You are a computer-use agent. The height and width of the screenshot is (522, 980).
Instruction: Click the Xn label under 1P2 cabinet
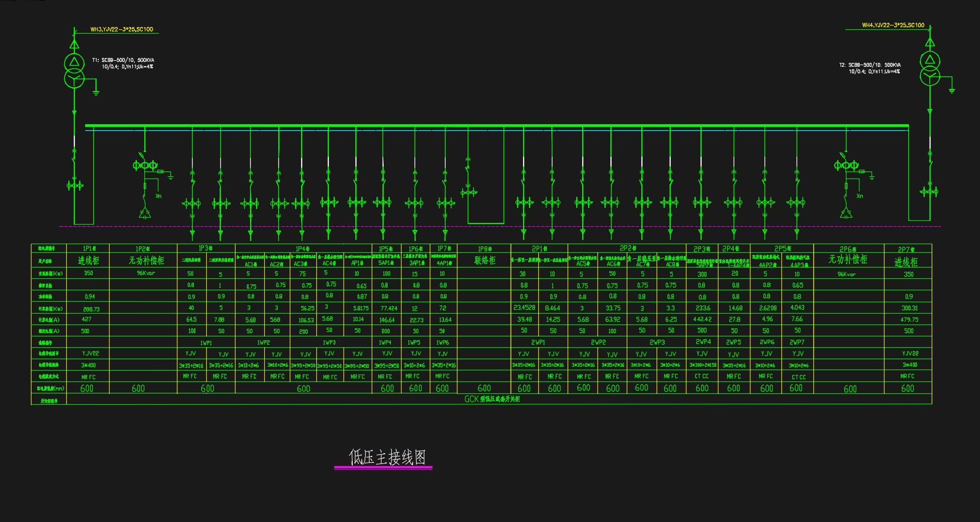(x=158, y=196)
